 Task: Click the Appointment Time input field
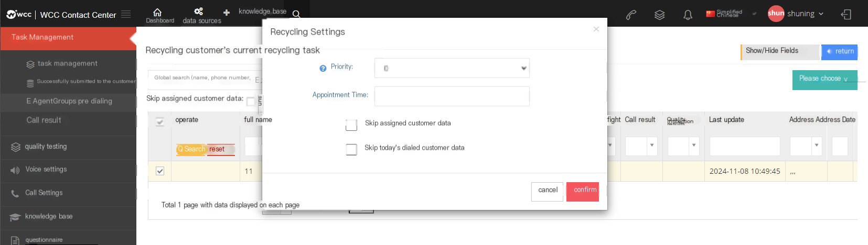point(452,96)
